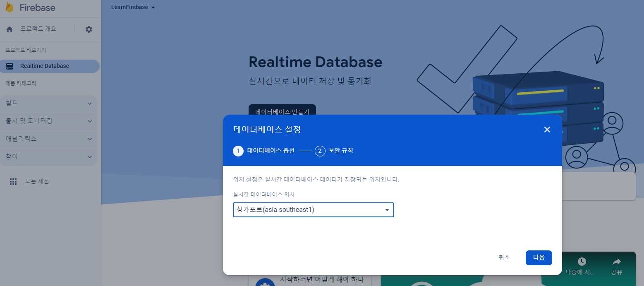
Task: Open all products grid icon
Action: click(x=13, y=181)
